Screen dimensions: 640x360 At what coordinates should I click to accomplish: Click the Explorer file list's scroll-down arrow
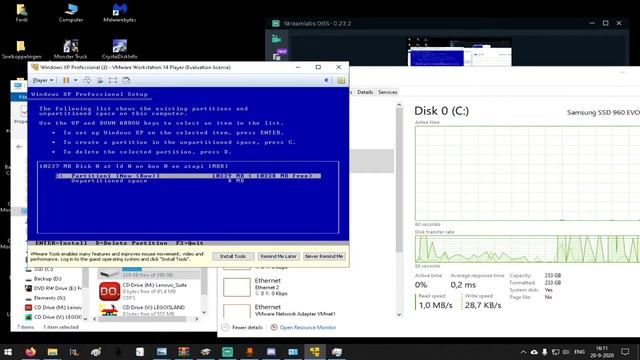pyautogui.click(x=204, y=313)
